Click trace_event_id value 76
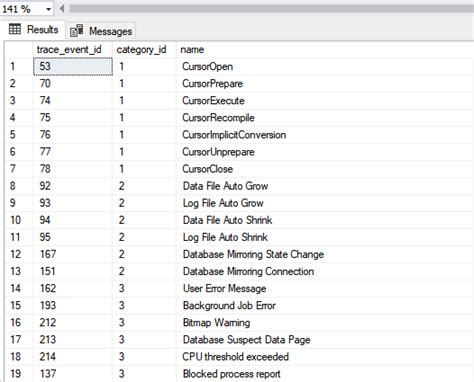This screenshot has height=382, width=474. pos(73,135)
